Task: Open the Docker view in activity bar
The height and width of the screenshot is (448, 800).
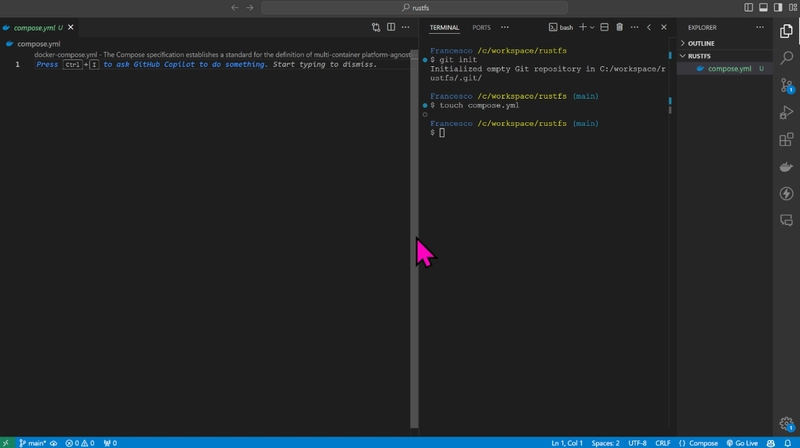Action: pos(786,166)
